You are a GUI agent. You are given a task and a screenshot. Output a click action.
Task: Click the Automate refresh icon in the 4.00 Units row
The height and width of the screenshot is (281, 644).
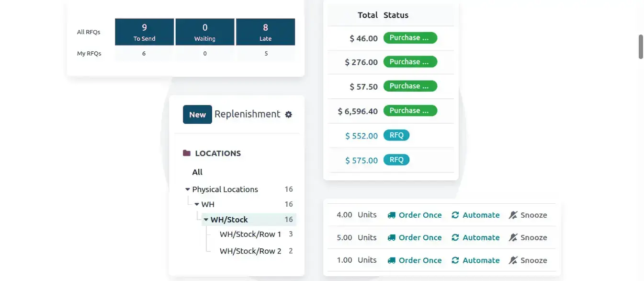[455, 215]
